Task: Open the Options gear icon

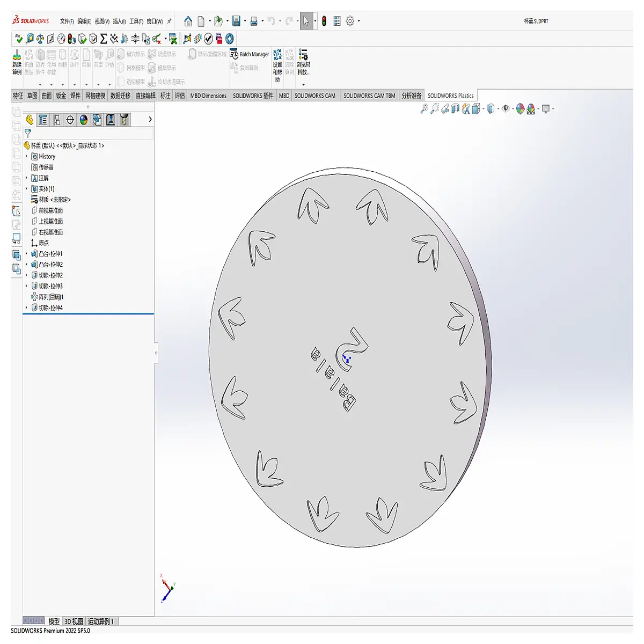Action: click(350, 21)
